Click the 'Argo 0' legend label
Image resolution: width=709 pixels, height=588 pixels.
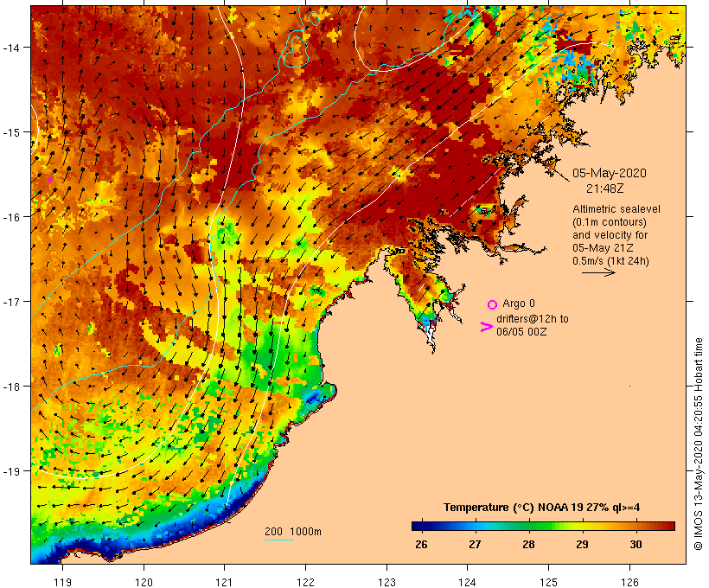click(x=519, y=304)
